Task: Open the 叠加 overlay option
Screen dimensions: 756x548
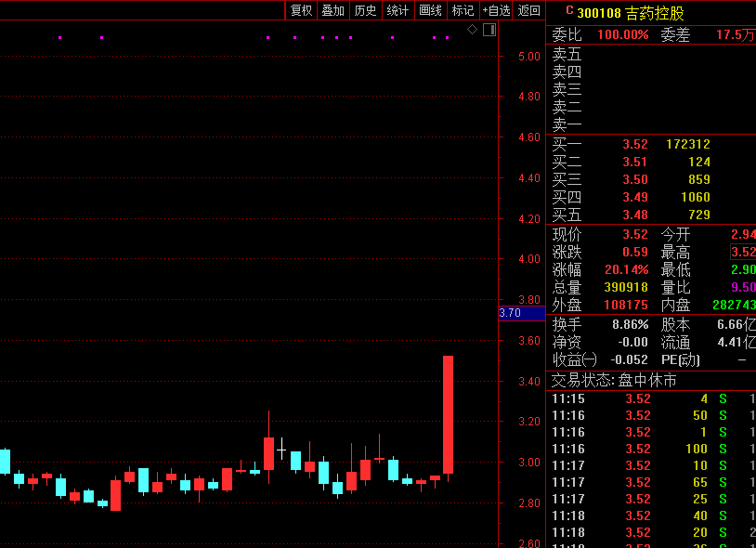Action: tap(332, 10)
